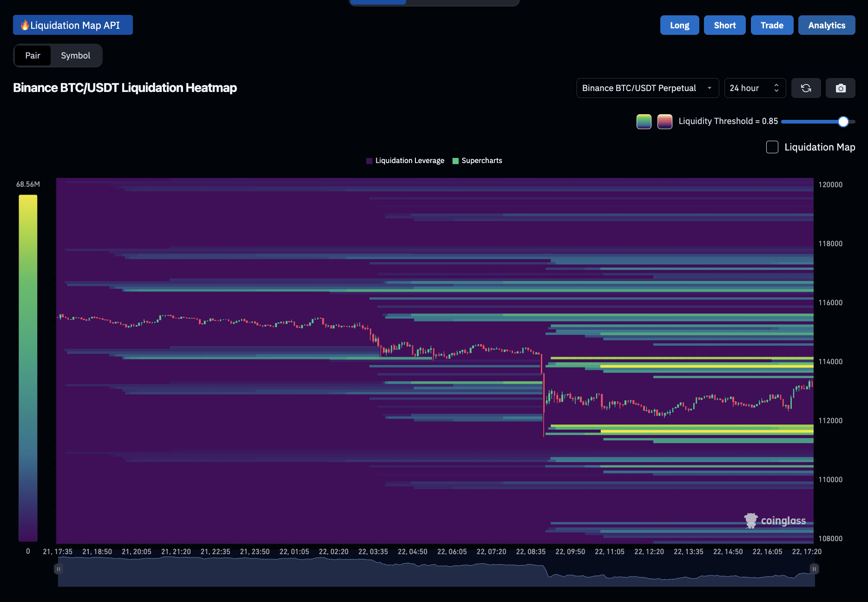Click the Long button

click(679, 25)
